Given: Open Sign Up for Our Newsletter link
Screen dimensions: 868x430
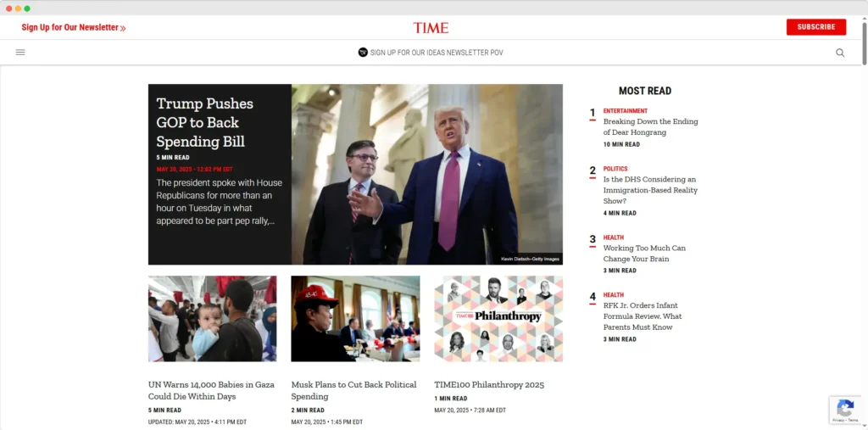Looking at the screenshot, I should click(70, 27).
